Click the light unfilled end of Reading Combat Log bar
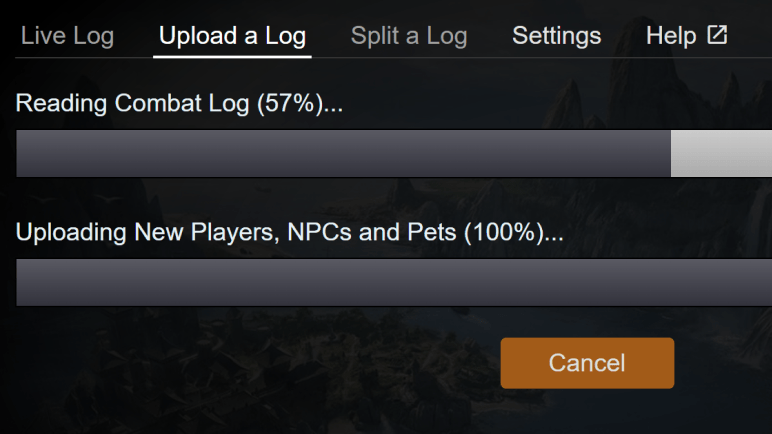 click(720, 153)
